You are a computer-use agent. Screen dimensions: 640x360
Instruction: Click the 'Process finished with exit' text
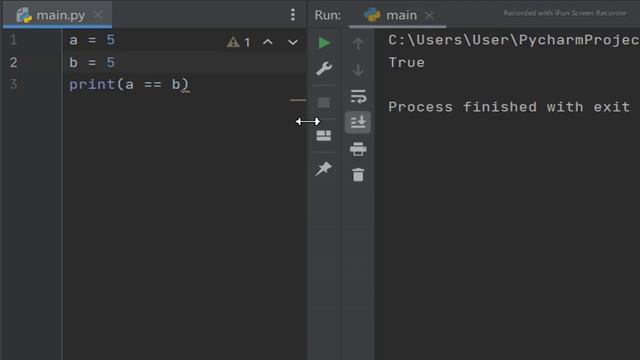coord(509,107)
